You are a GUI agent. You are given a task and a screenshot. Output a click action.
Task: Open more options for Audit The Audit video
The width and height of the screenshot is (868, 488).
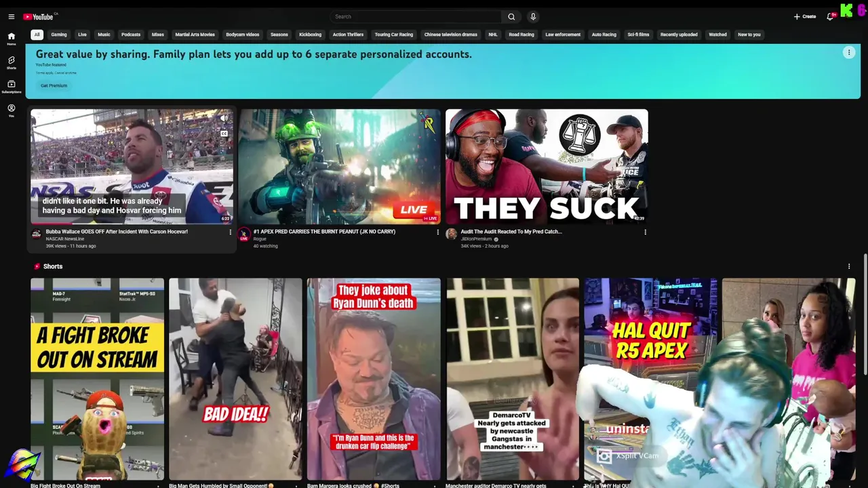pos(645,232)
